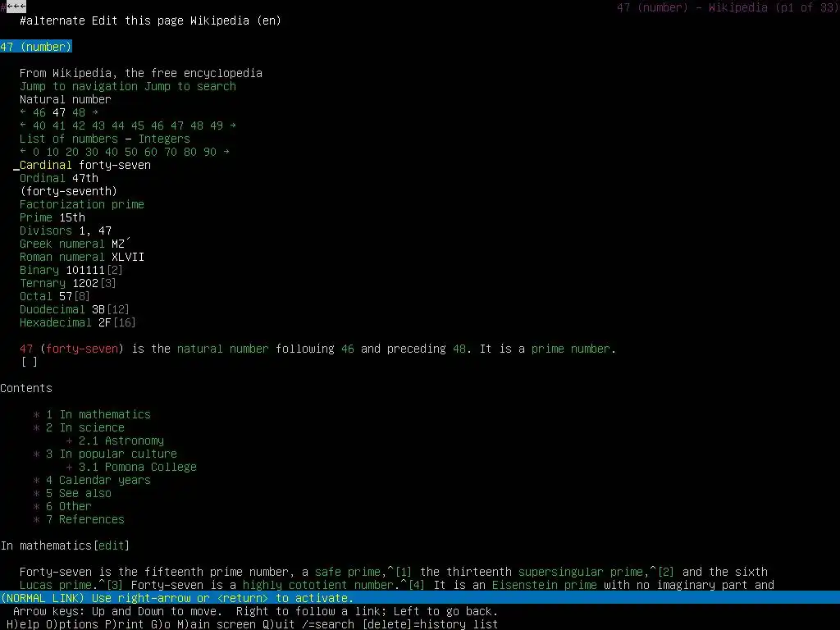Click the "Contents" heading

pyautogui.click(x=26, y=388)
